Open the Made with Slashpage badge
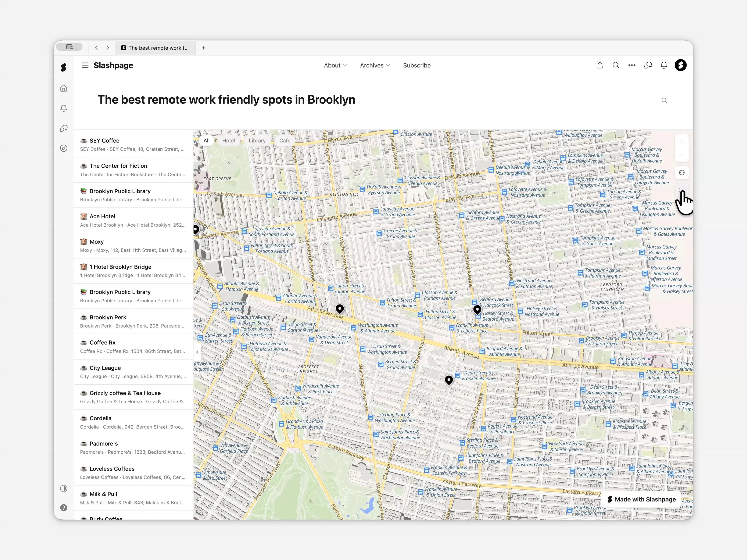747x560 pixels. tap(641, 499)
